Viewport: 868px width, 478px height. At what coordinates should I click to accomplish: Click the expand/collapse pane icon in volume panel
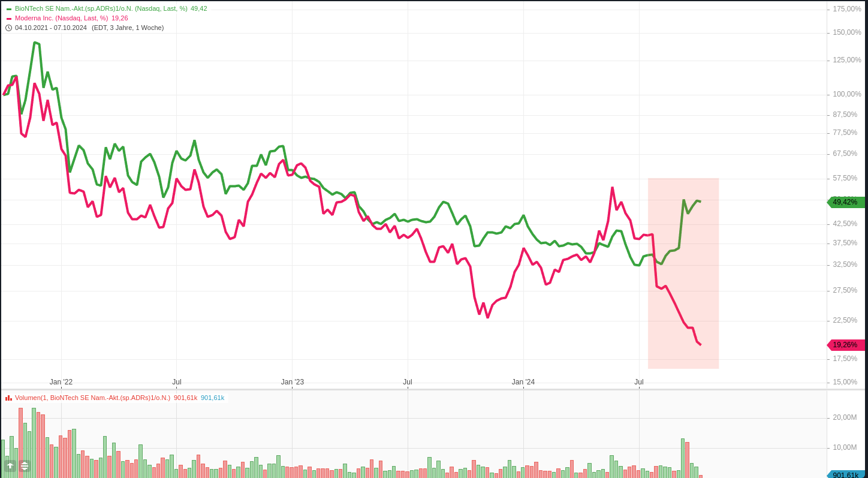25,466
